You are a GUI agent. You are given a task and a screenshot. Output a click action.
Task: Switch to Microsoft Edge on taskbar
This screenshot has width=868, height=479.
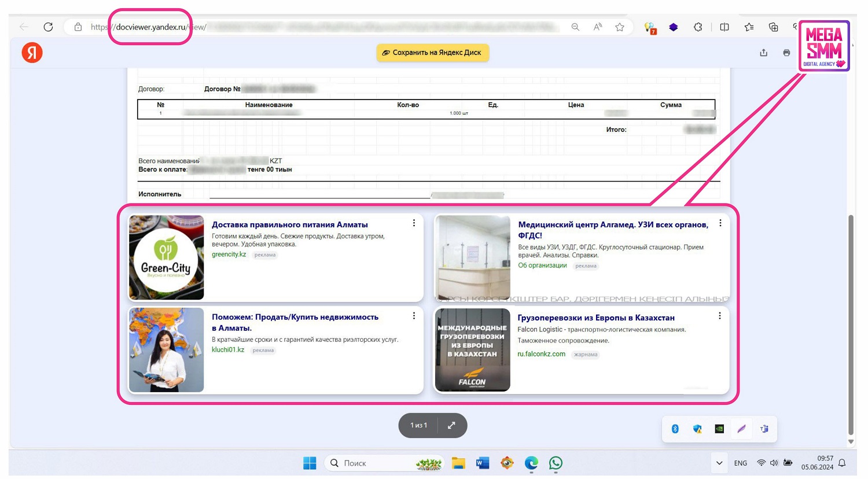click(x=531, y=463)
